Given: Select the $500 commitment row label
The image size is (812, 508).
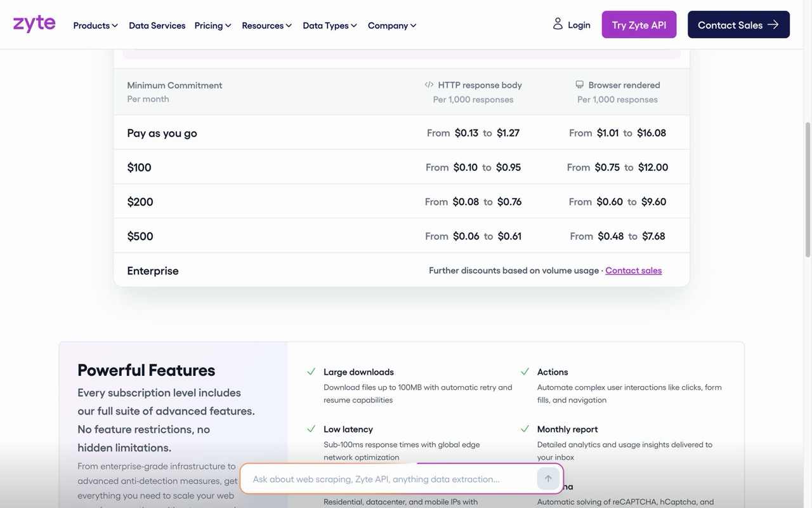Looking at the screenshot, I should (x=140, y=236).
